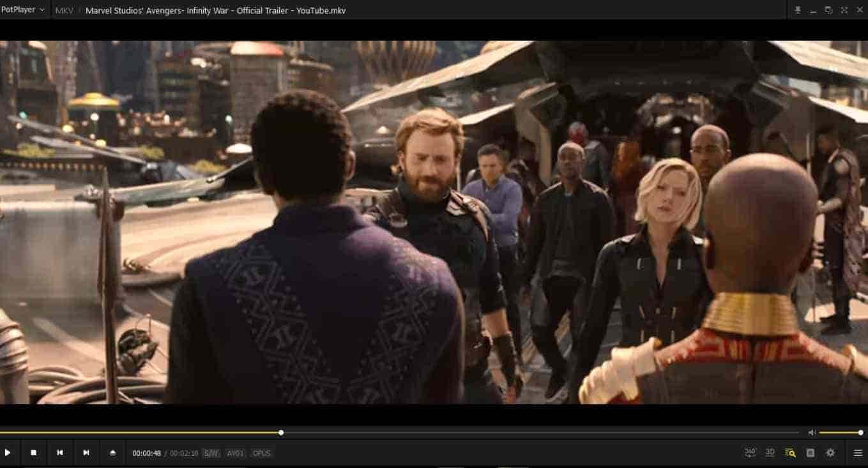The image size is (868, 468).
Task: Open the playlist search panel
Action: click(x=790, y=453)
